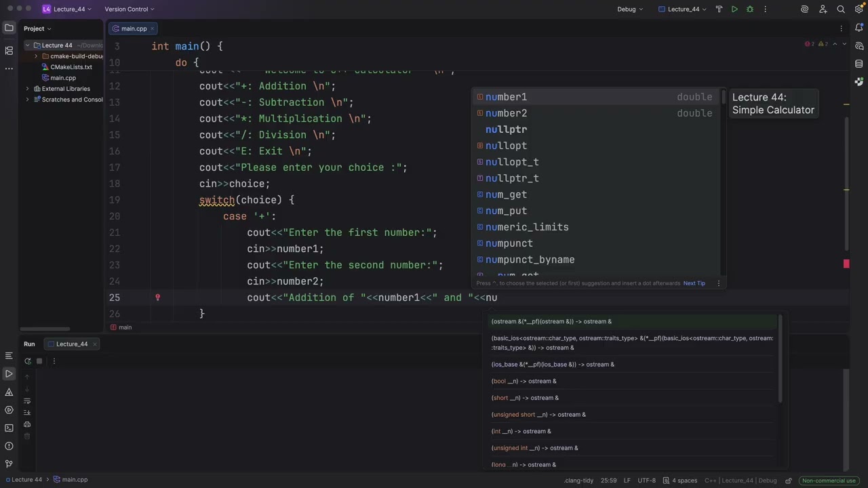The image size is (868, 488).
Task: Open the AI spiral icon in top toolbar
Action: point(805,9)
